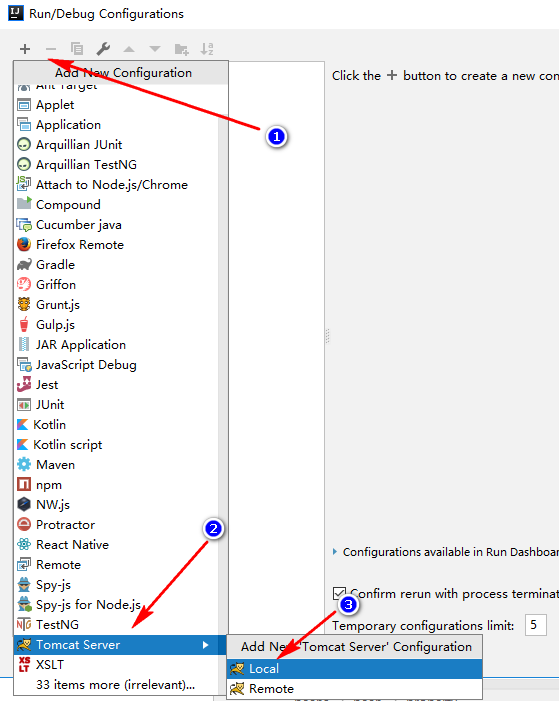The image size is (559, 701).
Task: Click the Kotlin logo icon
Action: tap(22, 425)
